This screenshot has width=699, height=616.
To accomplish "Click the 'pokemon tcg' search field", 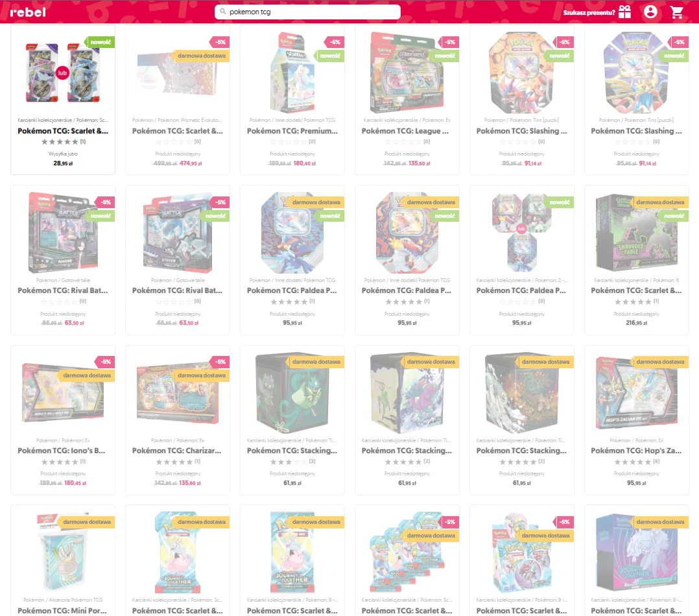I will pos(307,12).
